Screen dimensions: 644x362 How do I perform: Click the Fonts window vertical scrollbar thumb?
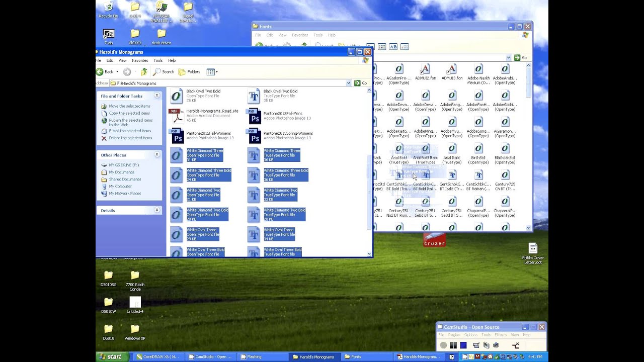click(528, 82)
